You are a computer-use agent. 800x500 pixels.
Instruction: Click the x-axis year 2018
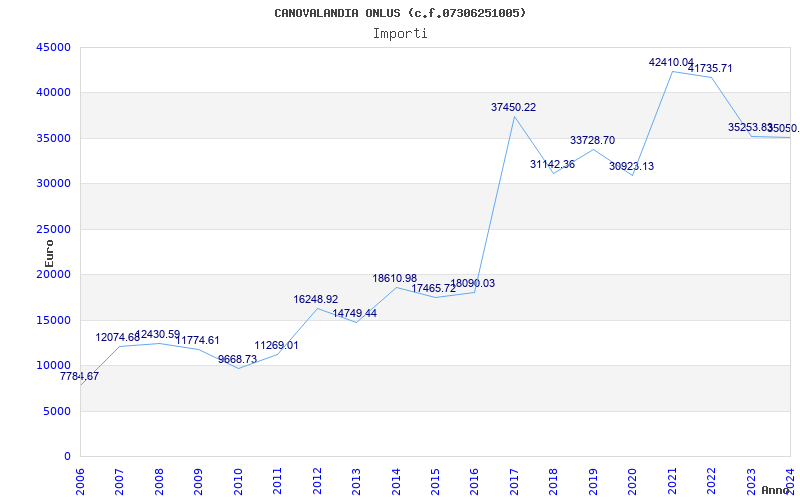pyautogui.click(x=554, y=480)
